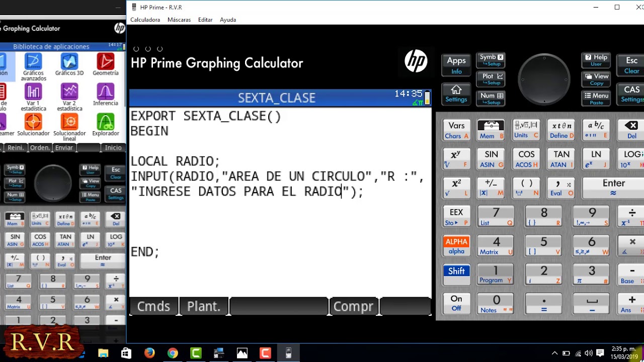Click number 7 List key on right keypad

coord(496,217)
